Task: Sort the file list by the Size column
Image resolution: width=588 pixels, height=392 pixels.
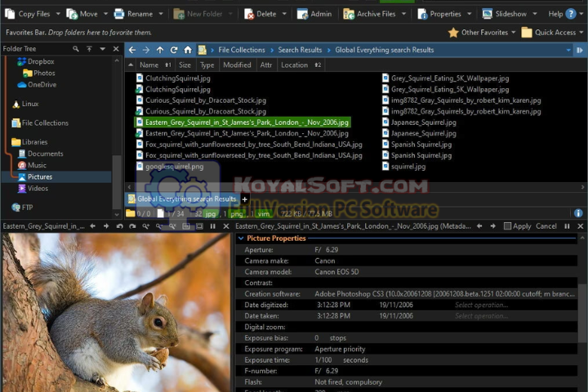Action: point(185,65)
